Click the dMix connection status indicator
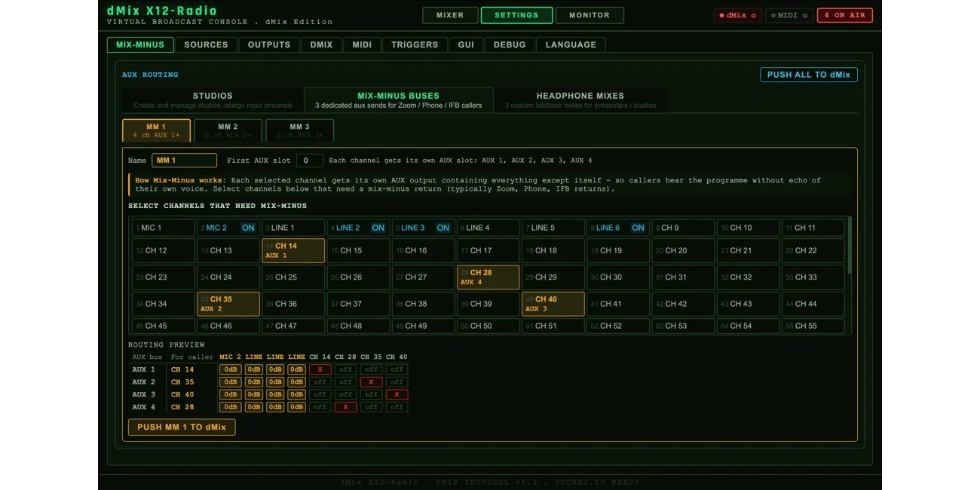Viewport: 980px width, 490px height. pyautogui.click(x=737, y=15)
